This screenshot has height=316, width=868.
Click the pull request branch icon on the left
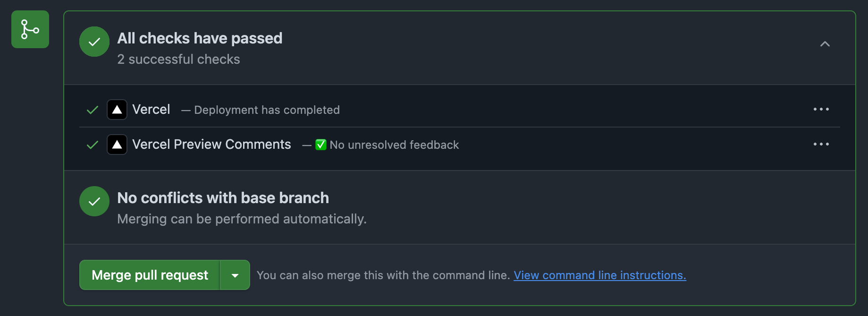(x=30, y=29)
